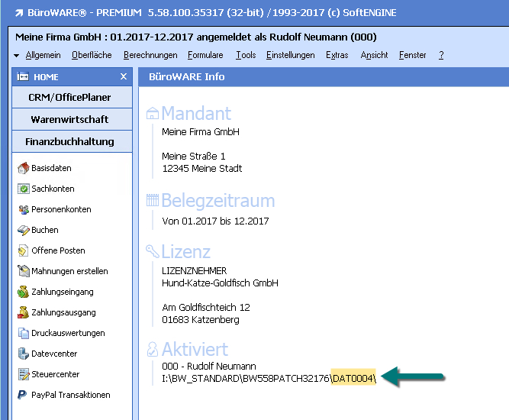Screen dimensions: 509x420
Task: Open the Allgemein dropdown menu
Action: click(42, 55)
